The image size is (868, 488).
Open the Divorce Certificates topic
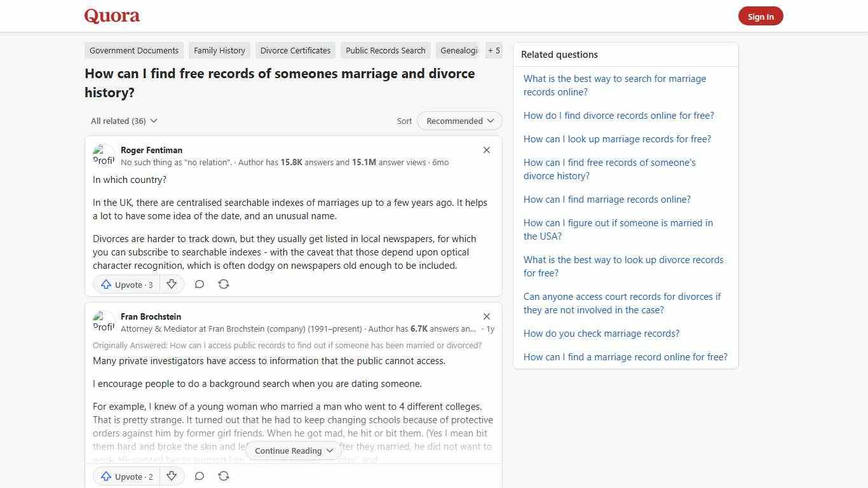click(295, 50)
